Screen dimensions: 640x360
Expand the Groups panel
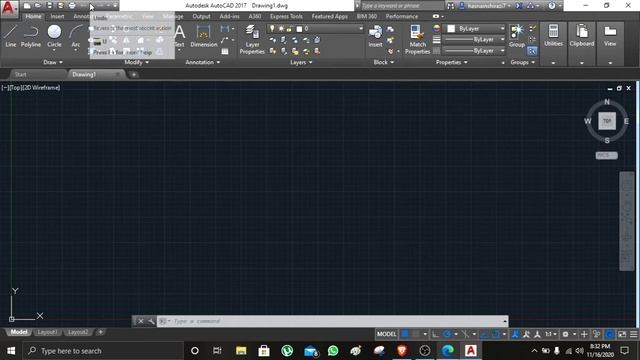522,62
